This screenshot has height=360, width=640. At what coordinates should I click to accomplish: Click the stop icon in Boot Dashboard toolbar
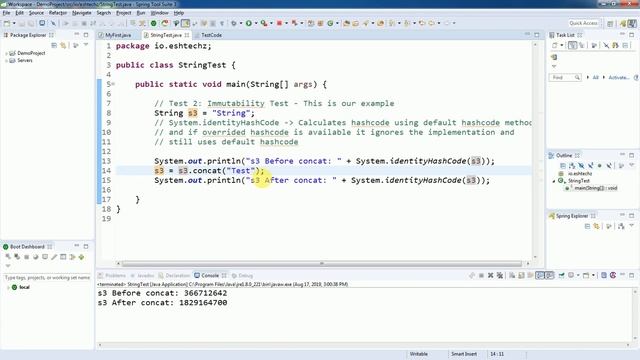pos(27,257)
